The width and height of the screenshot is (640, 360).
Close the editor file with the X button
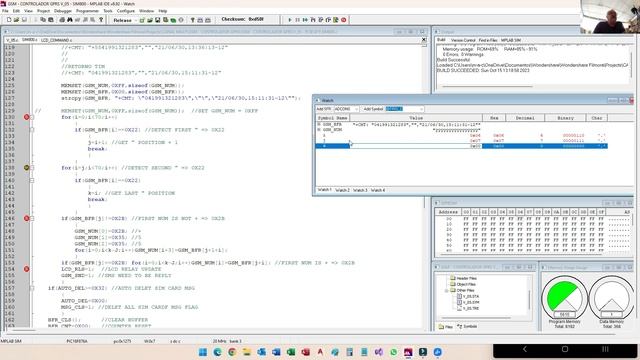(x=424, y=40)
